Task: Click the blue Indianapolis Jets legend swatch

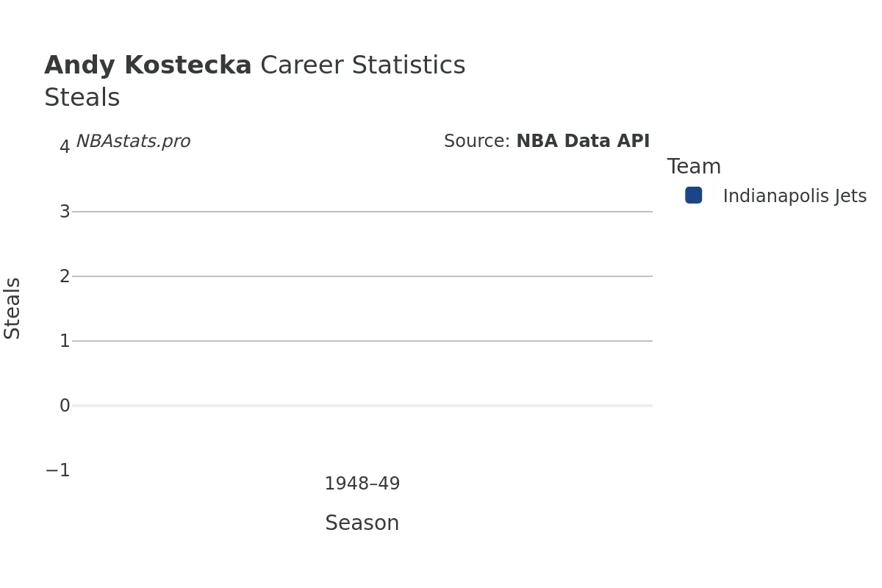Action: click(x=693, y=196)
